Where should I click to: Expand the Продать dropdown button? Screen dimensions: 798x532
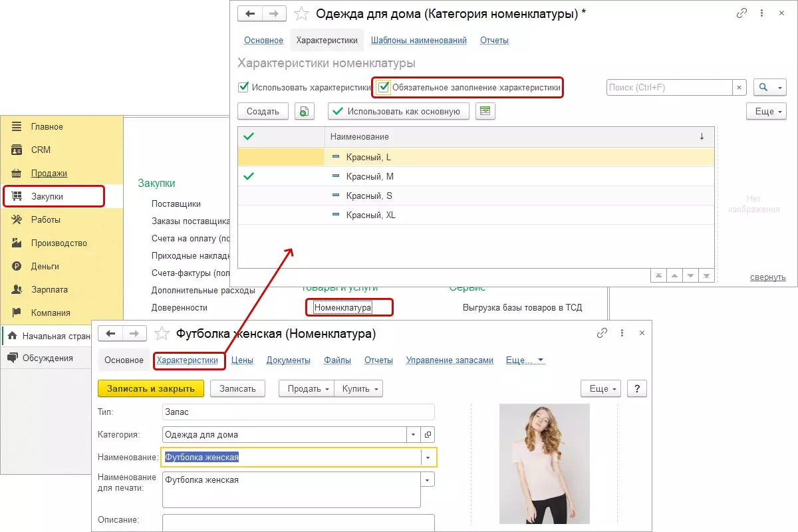(x=306, y=389)
